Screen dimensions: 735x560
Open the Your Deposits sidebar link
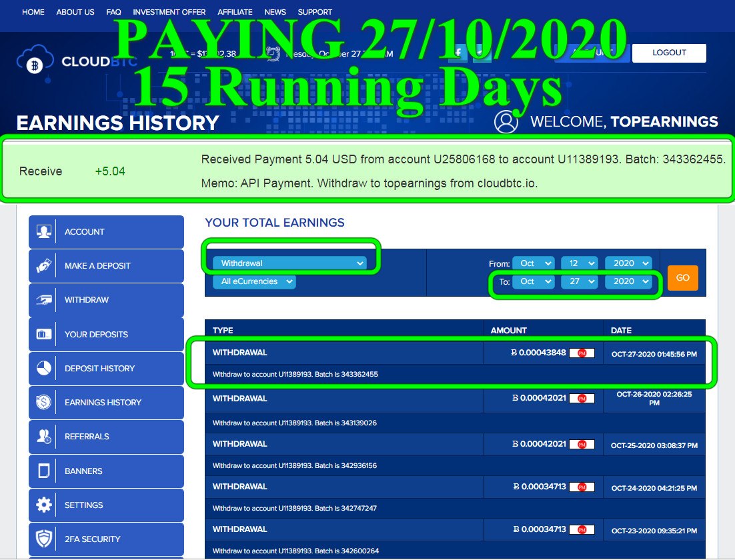point(106,334)
